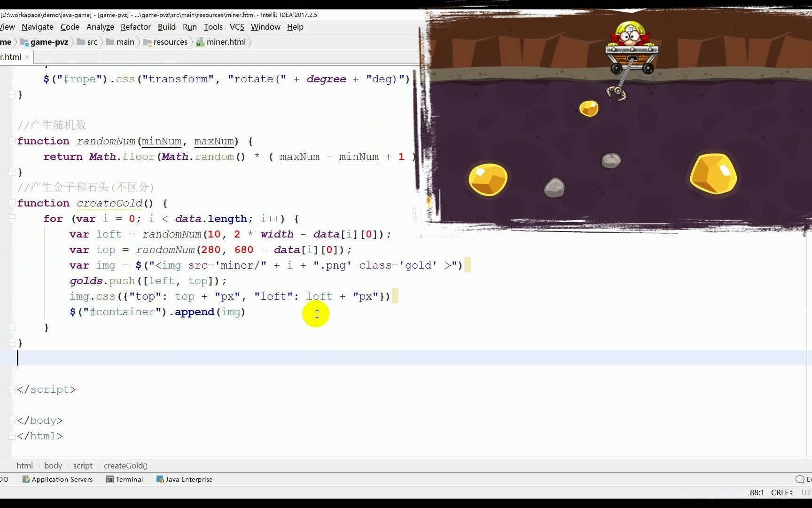Select the resources folder breadcrumb
812x508 pixels.
[165, 42]
